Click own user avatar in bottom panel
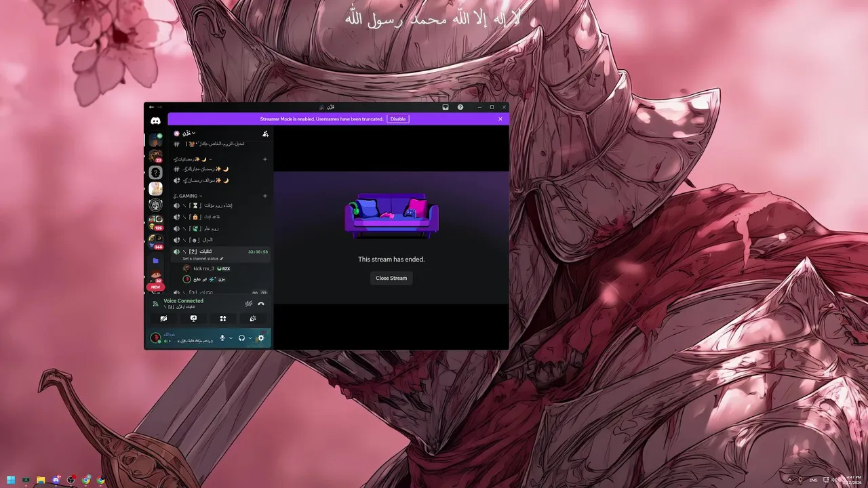Image resolution: width=868 pixels, height=488 pixels. pos(155,338)
